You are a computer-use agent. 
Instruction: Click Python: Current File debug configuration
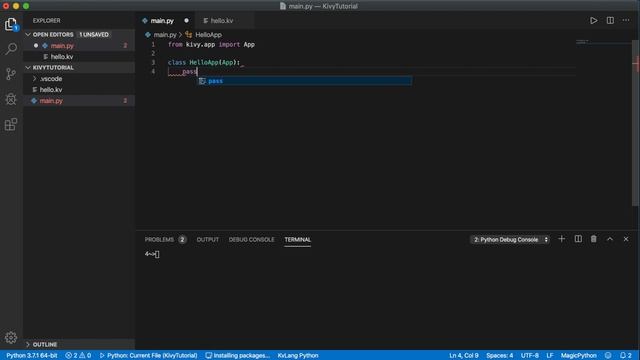pyautogui.click(x=149, y=356)
